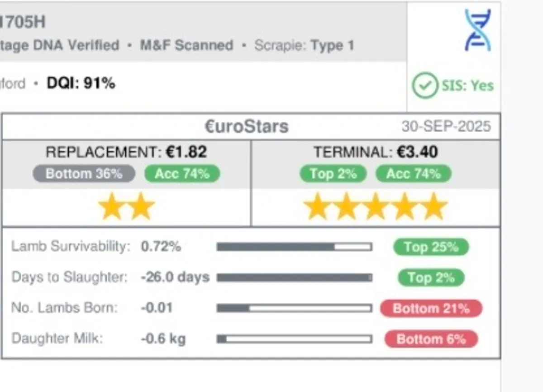Click the No. Lambs Born progress bar

click(x=294, y=308)
